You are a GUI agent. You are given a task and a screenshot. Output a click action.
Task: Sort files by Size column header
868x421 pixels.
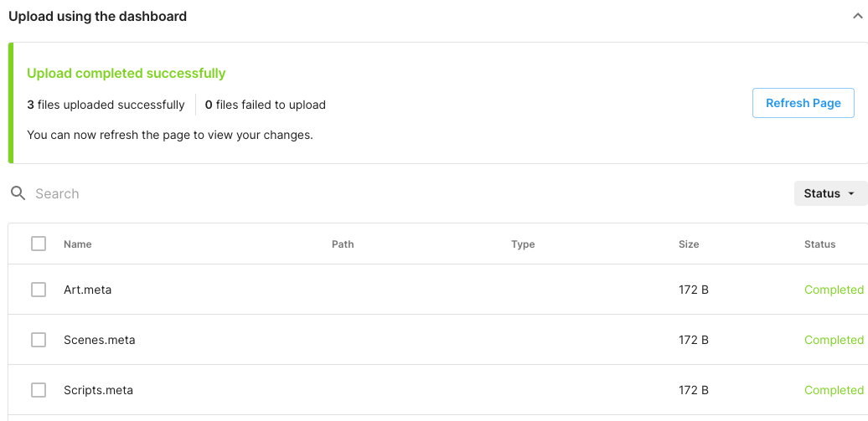point(689,244)
